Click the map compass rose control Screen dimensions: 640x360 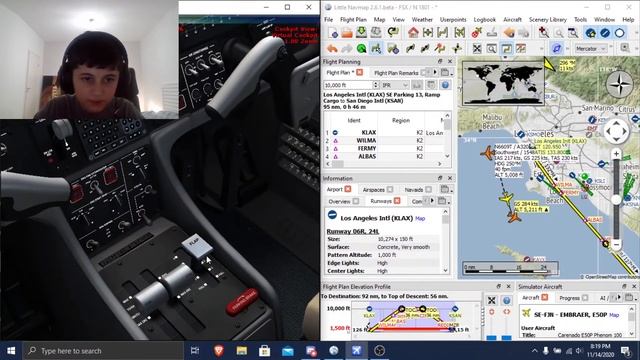coord(619,84)
